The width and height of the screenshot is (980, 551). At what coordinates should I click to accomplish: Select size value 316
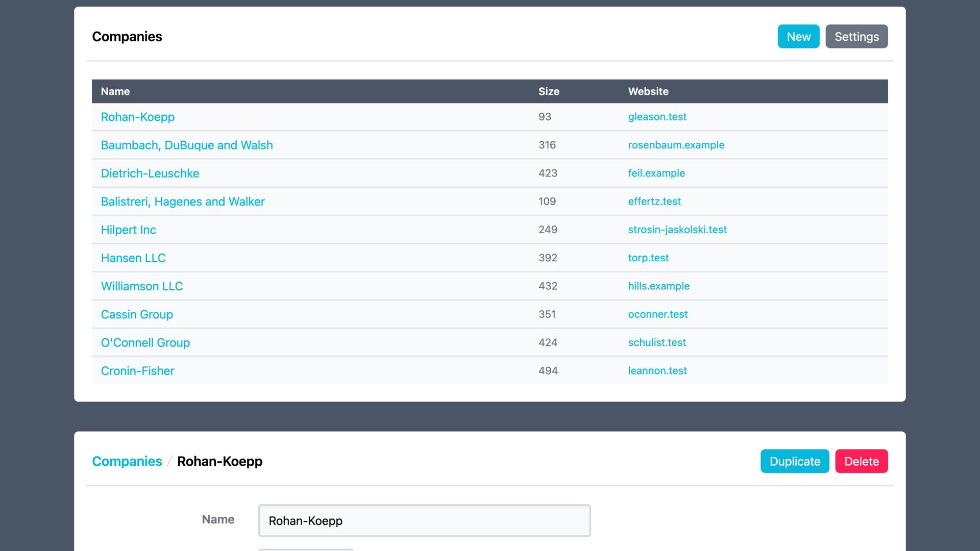point(547,145)
